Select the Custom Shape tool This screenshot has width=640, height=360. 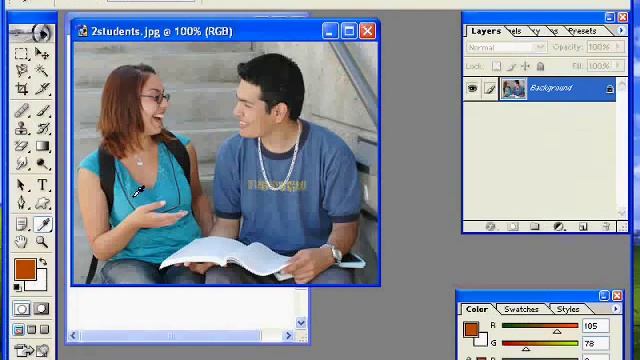coord(42,202)
